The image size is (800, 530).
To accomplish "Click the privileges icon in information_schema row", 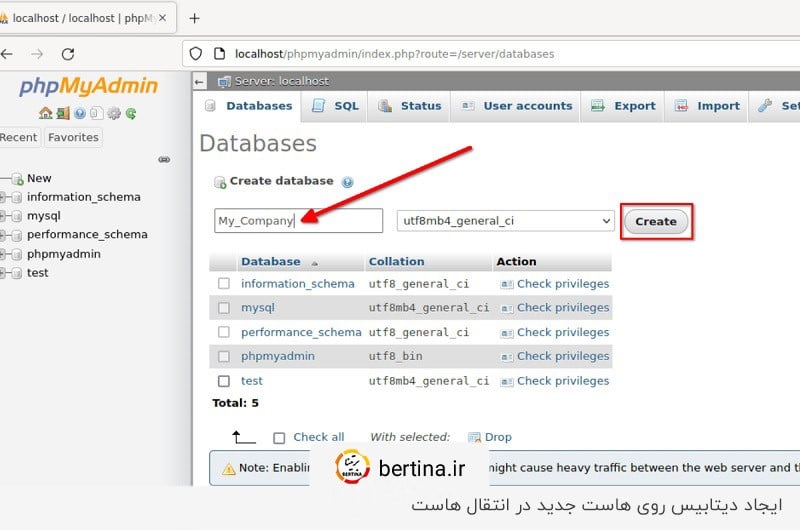I will (x=507, y=284).
